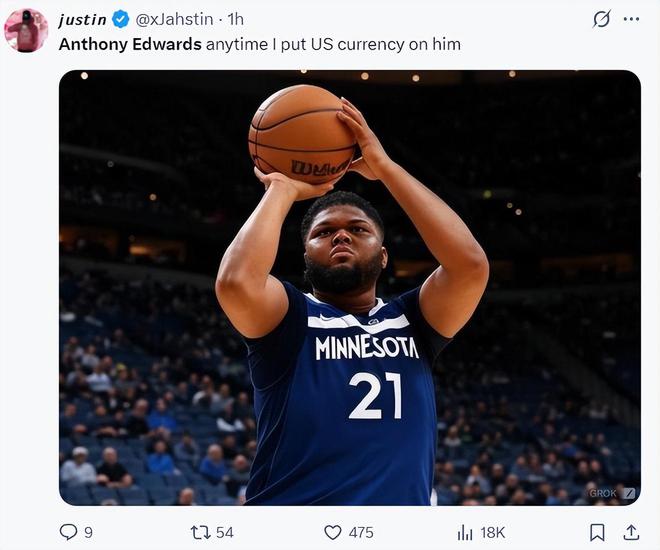This screenshot has width=660, height=550.
Task: Click the repost count 54
Action: coord(225,533)
